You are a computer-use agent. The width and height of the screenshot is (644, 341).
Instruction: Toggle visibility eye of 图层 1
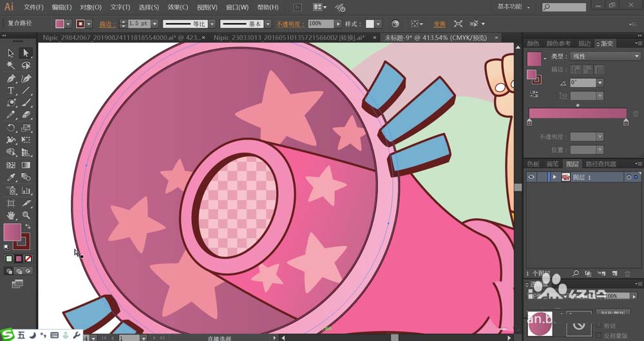tap(531, 177)
